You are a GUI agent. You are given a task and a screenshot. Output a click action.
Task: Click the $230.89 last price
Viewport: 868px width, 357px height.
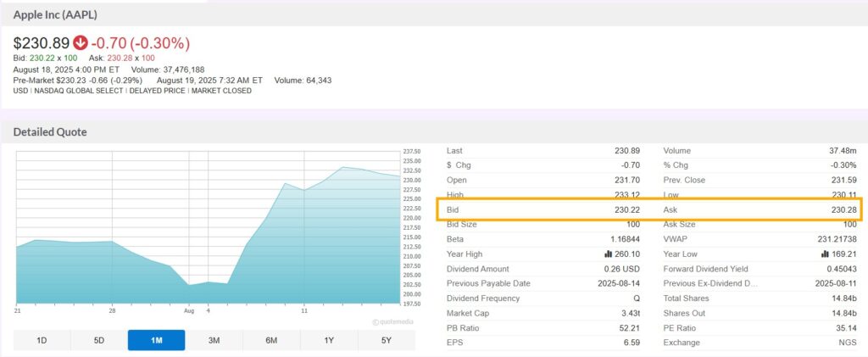[x=42, y=43]
